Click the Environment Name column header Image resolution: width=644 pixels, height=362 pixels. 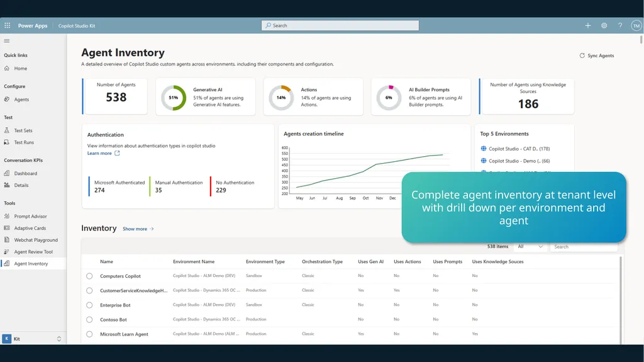tap(194, 262)
